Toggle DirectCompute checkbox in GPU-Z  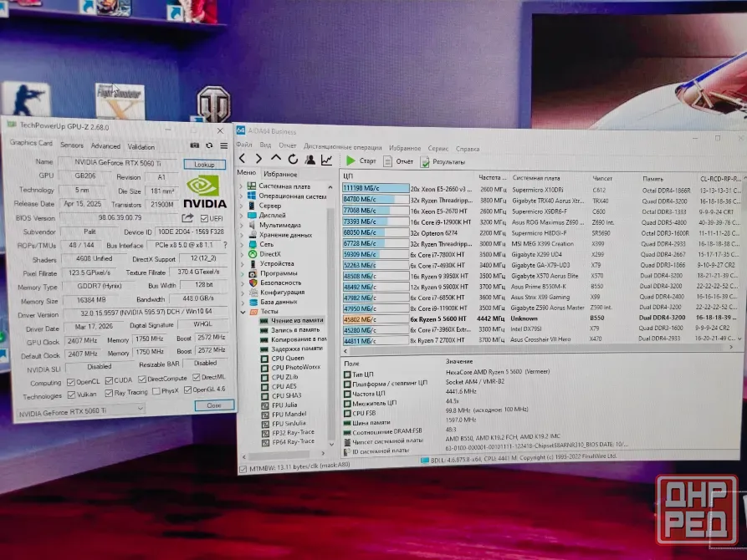click(x=142, y=379)
